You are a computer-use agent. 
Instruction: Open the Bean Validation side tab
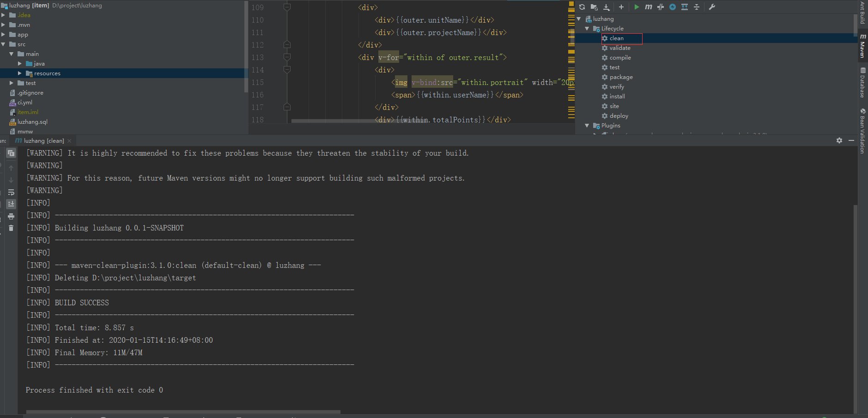[x=862, y=131]
